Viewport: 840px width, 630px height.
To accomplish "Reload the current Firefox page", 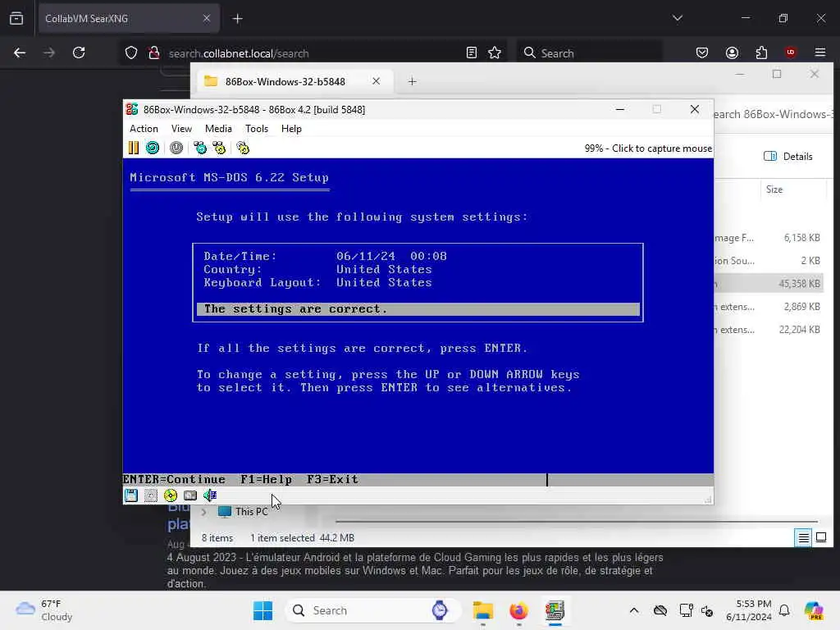I will click(x=79, y=52).
